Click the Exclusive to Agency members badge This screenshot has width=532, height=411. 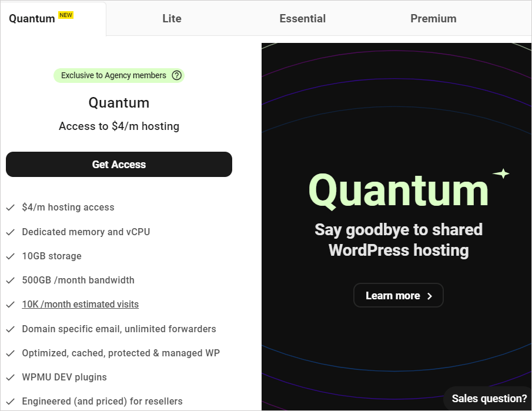coord(113,75)
